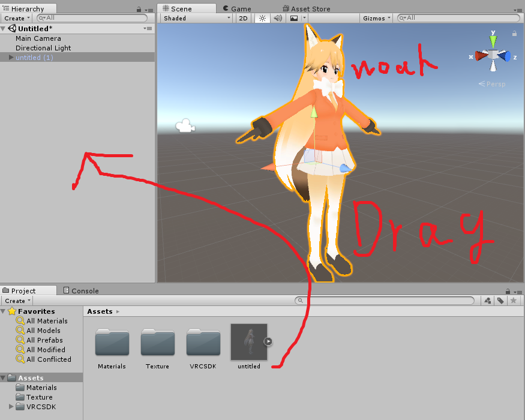Click Search by Type icon
The image size is (525, 420).
[488, 301]
